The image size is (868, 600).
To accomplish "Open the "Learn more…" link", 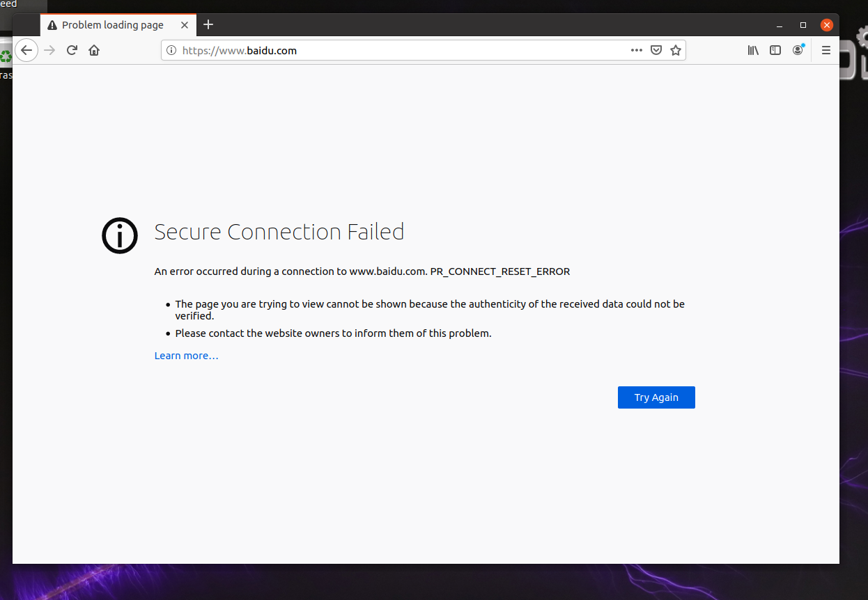I will point(186,356).
